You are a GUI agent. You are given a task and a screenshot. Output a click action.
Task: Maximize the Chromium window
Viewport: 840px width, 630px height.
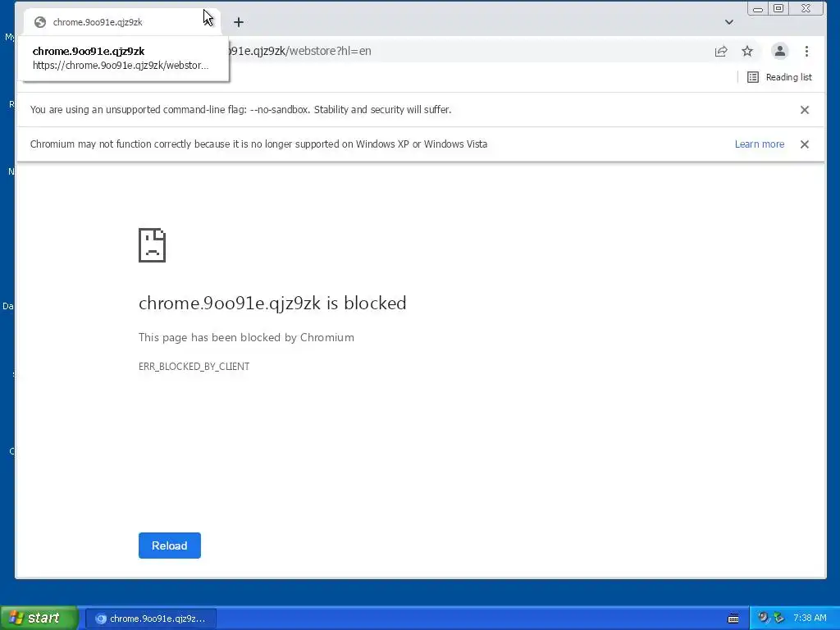click(x=779, y=8)
